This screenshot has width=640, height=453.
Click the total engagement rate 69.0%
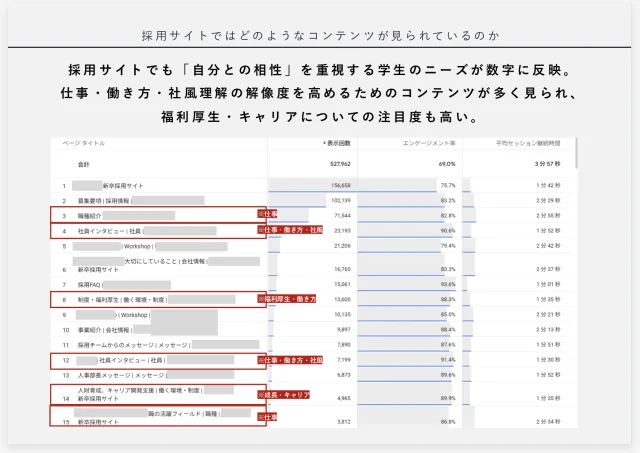447,164
